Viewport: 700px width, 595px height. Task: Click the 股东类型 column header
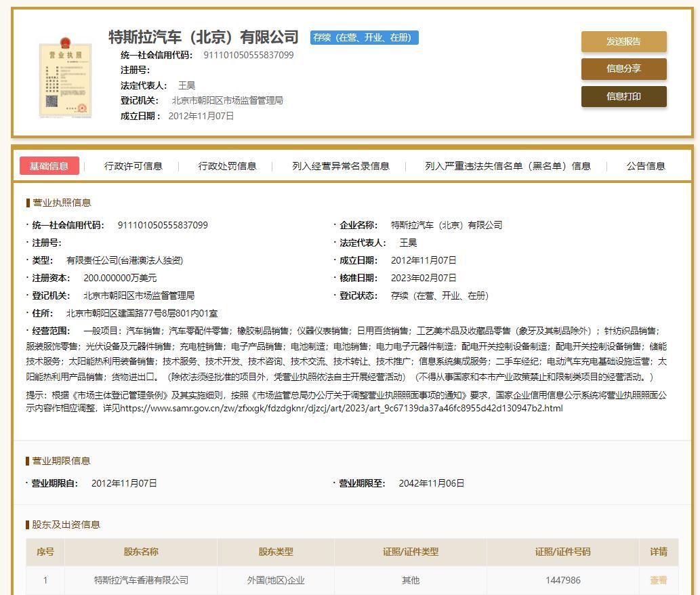click(276, 552)
